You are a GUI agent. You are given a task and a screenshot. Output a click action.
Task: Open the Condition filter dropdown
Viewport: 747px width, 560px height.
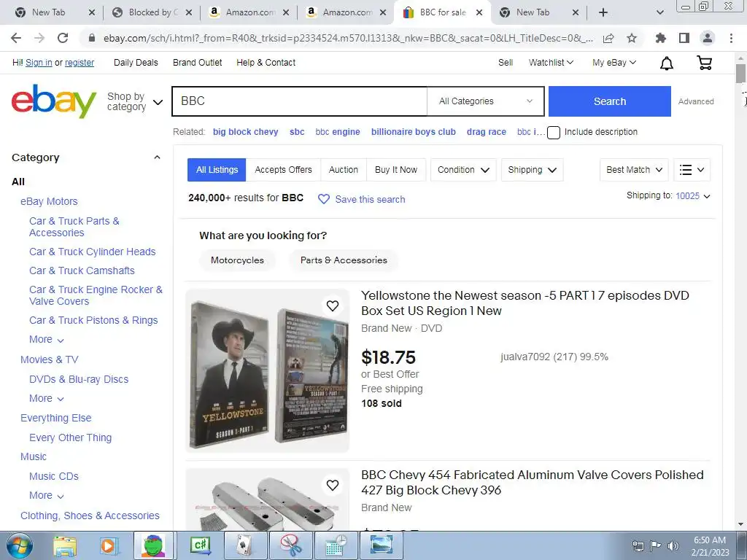pos(463,170)
